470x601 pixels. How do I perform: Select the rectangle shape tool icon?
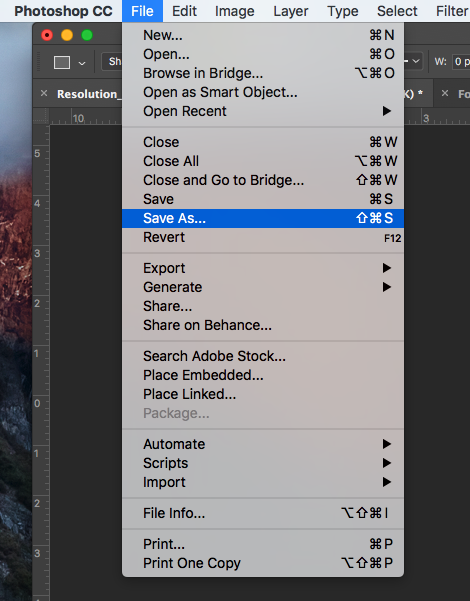pos(62,62)
